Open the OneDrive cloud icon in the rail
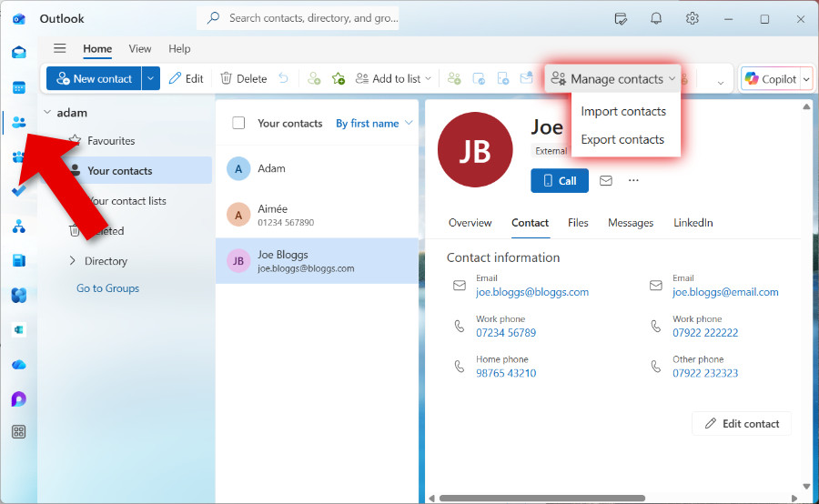This screenshot has height=504, width=819. pyautogui.click(x=19, y=365)
